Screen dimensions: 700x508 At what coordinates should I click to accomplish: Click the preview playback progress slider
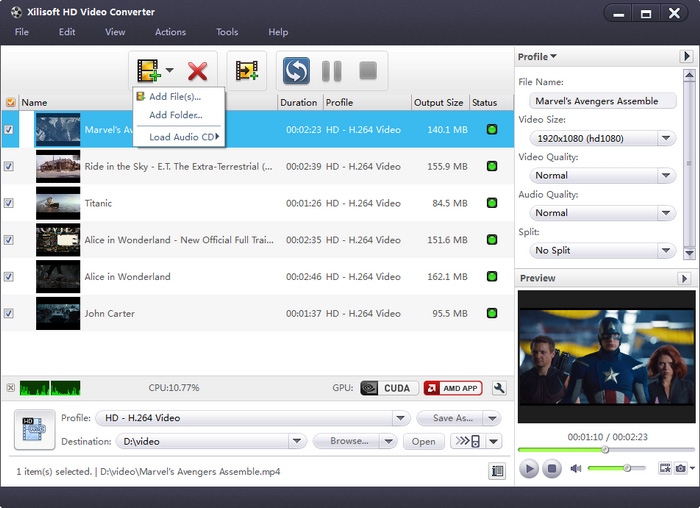(x=605, y=450)
